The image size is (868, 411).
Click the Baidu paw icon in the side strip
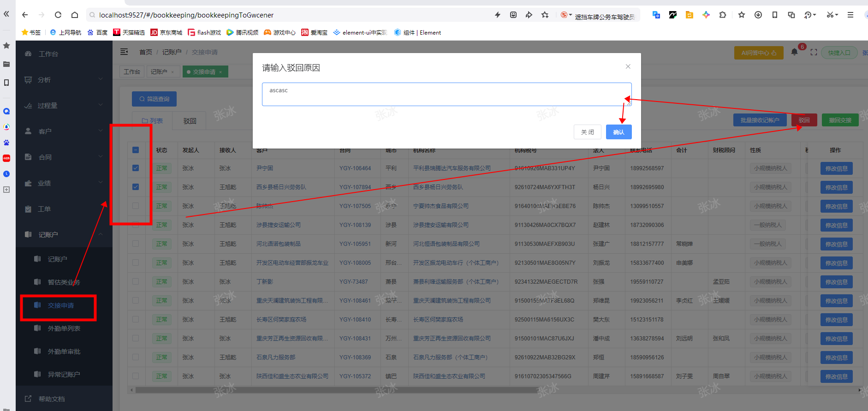pyautogui.click(x=6, y=143)
